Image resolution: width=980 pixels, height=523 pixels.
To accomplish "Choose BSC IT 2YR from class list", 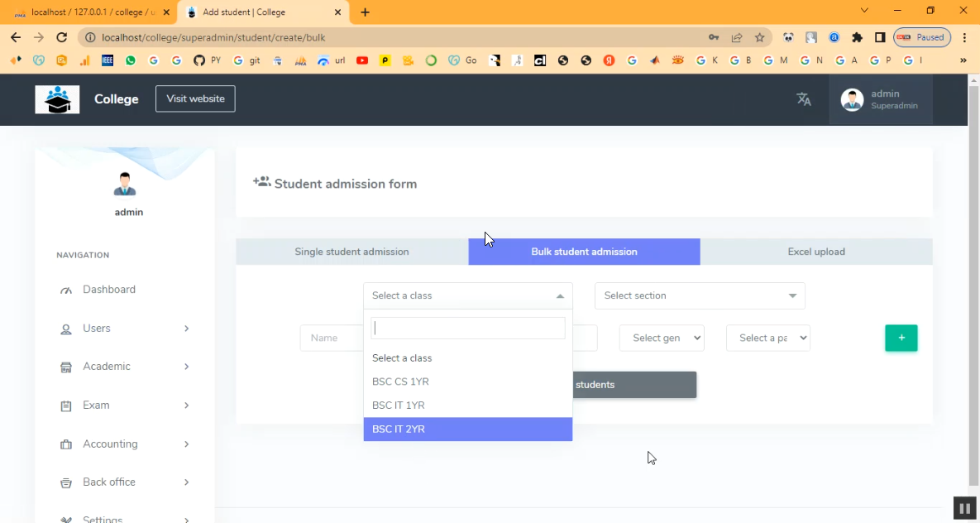I will point(468,429).
